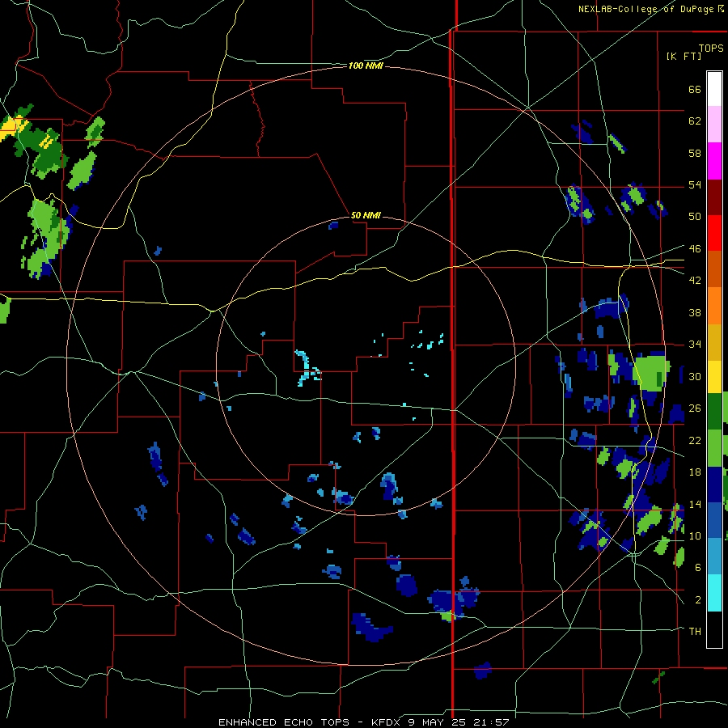Click the '100 NMI' range ring label
The height and width of the screenshot is (728, 728).
pyautogui.click(x=366, y=66)
